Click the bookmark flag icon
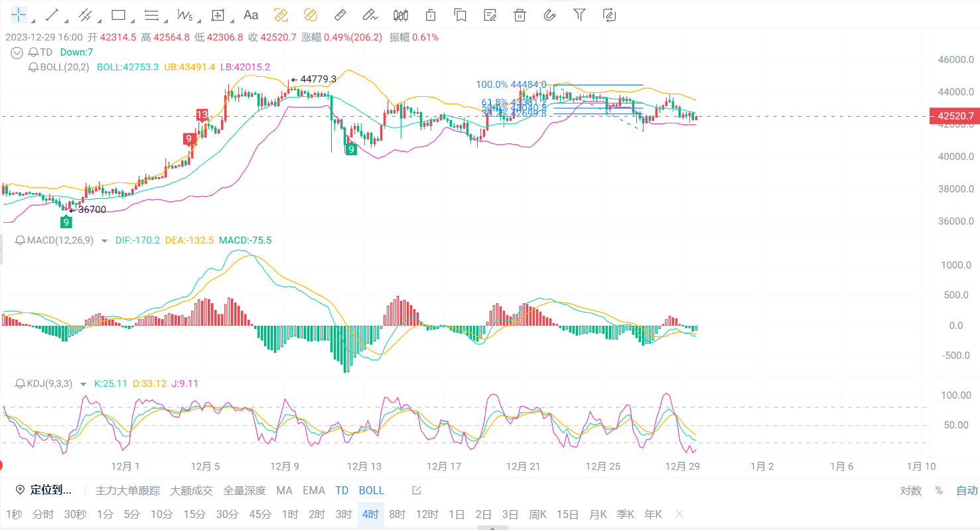Viewport: 980px width, 530px height. (x=460, y=14)
